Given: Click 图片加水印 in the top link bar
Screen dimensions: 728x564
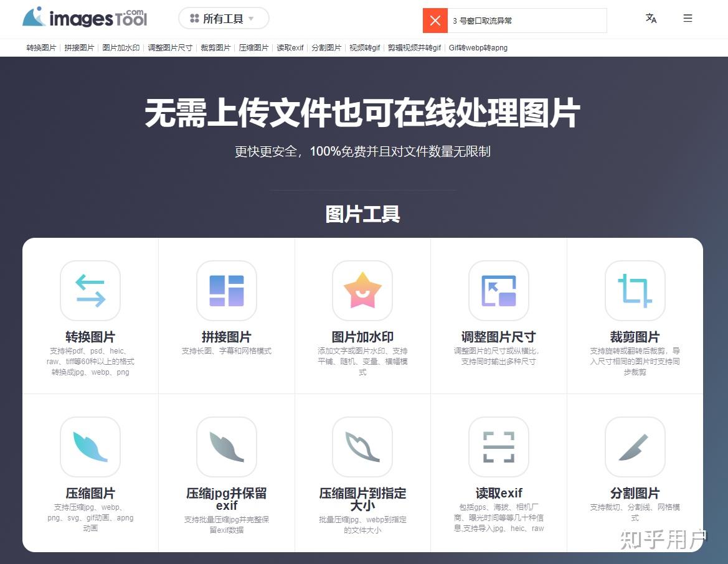Looking at the screenshot, I should tap(120, 47).
